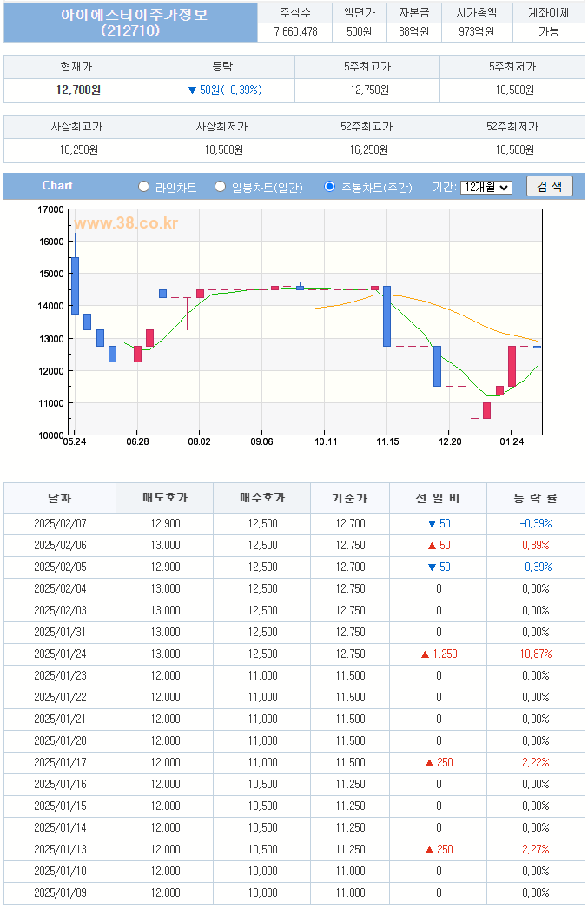Click the 2025/02/06 date cell
The height and width of the screenshot is (909, 588).
(x=60, y=546)
